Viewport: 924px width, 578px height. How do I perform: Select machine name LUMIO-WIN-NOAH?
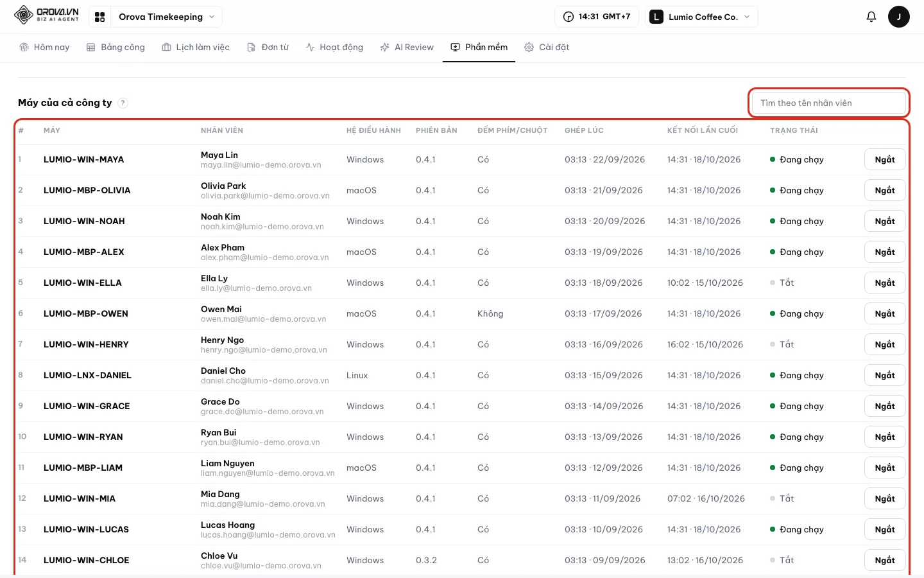84,222
